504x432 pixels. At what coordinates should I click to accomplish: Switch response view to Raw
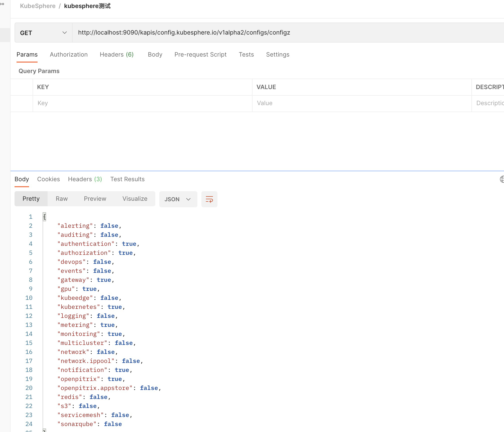[x=62, y=199]
